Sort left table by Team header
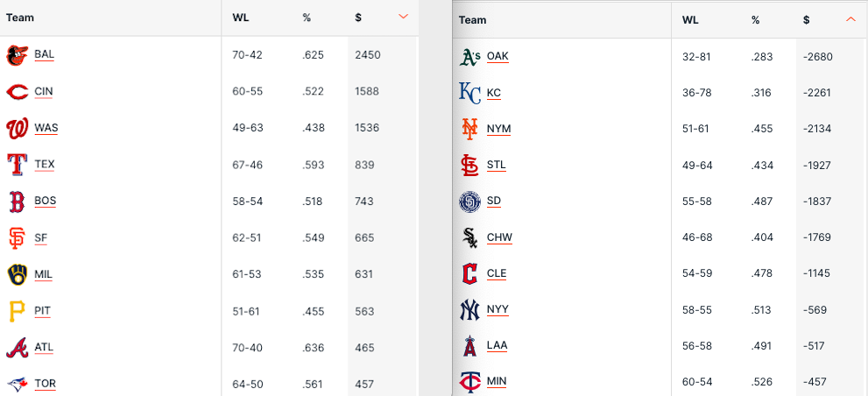Screen dimensions: 868x396 [x=19, y=18]
